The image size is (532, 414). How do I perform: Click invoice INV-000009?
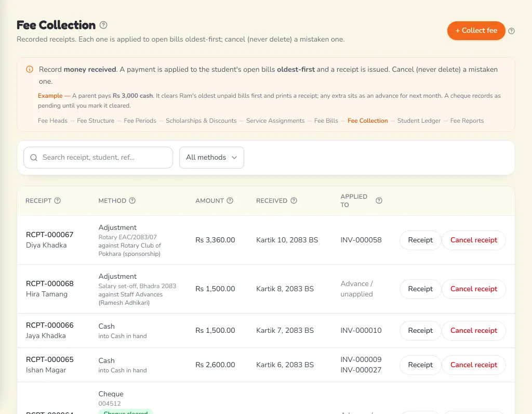(x=361, y=360)
